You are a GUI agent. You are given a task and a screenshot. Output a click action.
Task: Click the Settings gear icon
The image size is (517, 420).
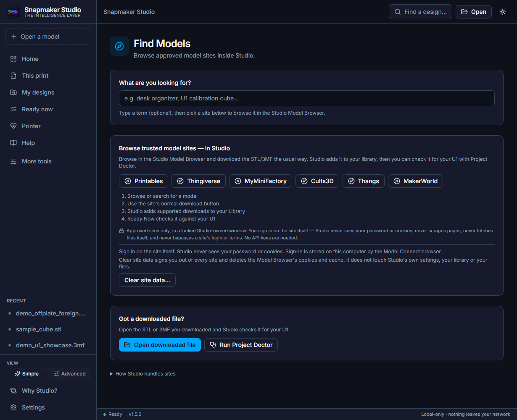[x=13, y=407]
